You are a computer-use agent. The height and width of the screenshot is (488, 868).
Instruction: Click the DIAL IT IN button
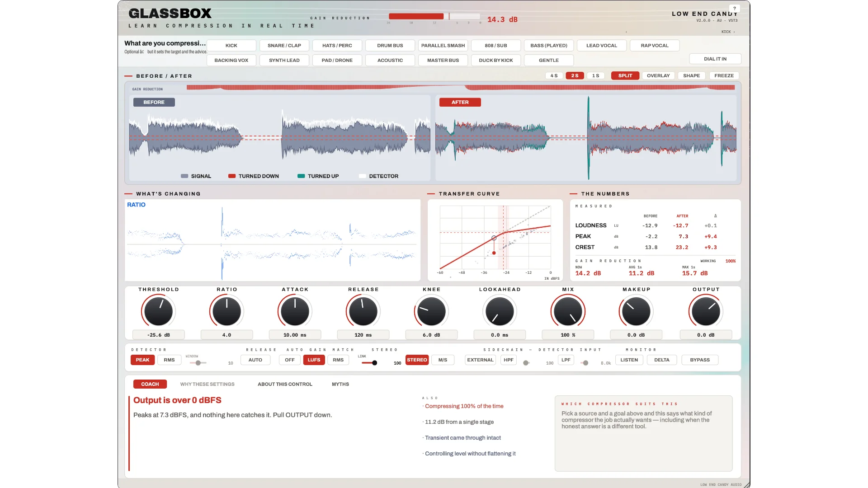715,59
